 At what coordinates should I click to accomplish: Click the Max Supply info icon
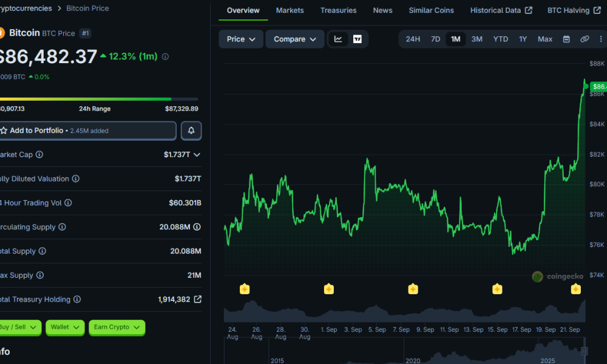[x=40, y=275]
